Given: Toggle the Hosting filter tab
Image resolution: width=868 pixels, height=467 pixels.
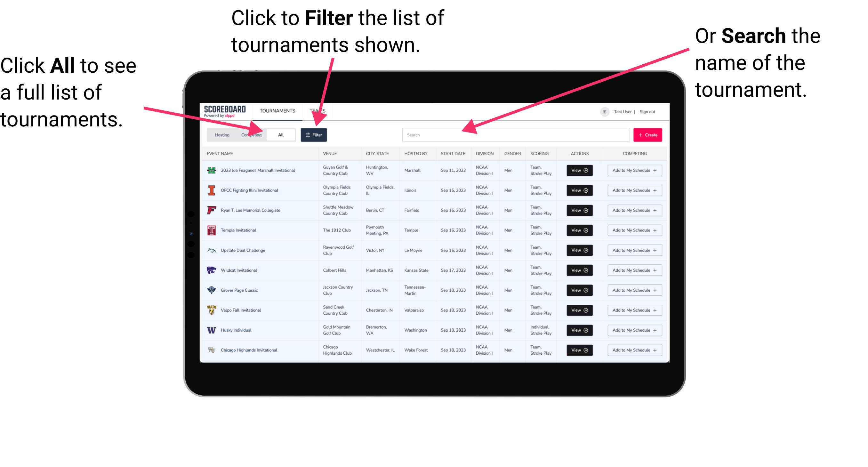Looking at the screenshot, I should pyautogui.click(x=221, y=134).
